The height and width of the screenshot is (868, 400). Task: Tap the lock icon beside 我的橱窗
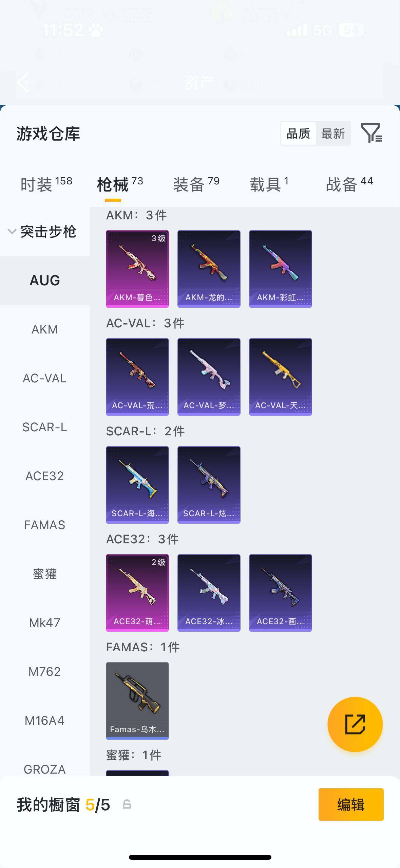[x=127, y=804]
